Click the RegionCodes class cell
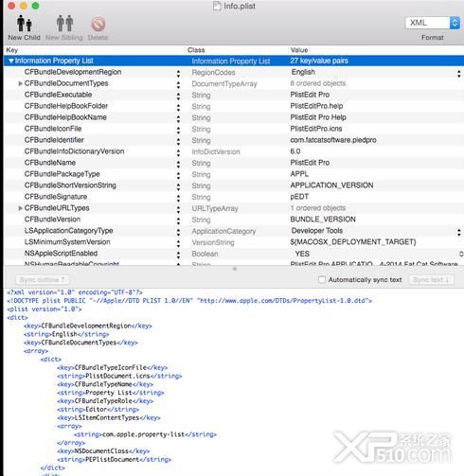Image resolution: width=464 pixels, height=476 pixels. (x=213, y=72)
